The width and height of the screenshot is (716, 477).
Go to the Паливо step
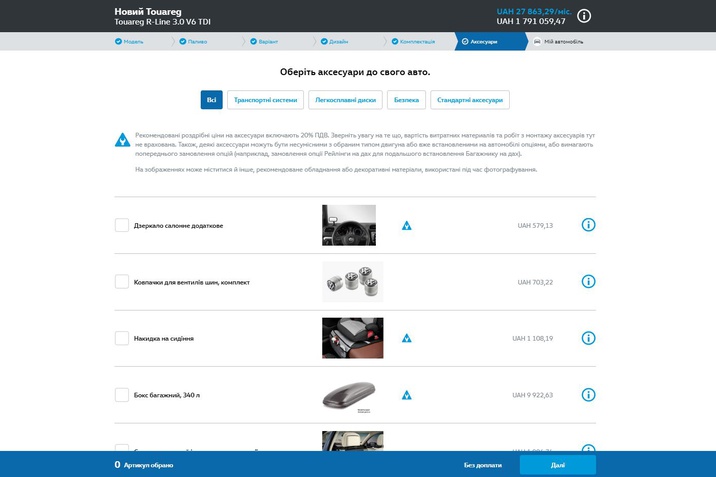[x=193, y=42]
